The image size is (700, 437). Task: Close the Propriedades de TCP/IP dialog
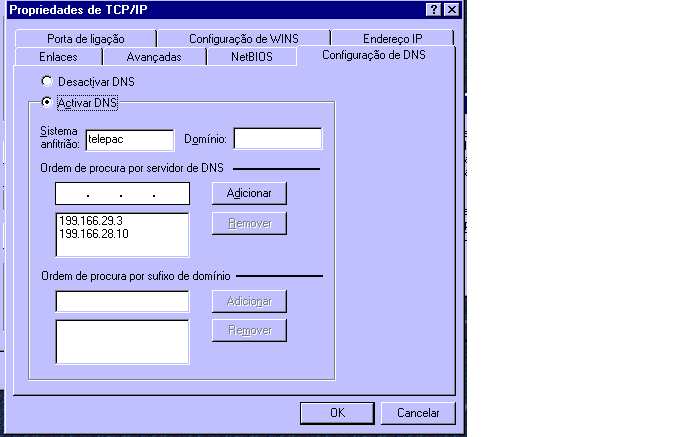(452, 9)
